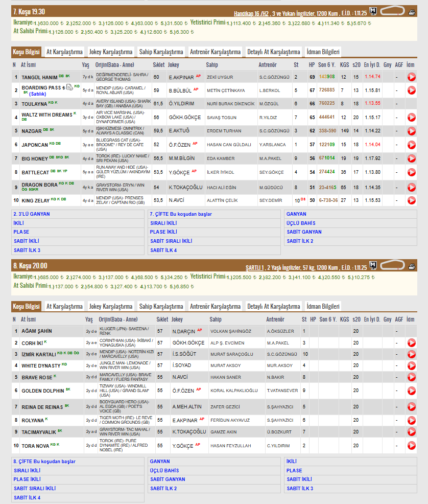
Task: Open horse page for GOLDEN DOLPHIN
Action: pos(43,391)
